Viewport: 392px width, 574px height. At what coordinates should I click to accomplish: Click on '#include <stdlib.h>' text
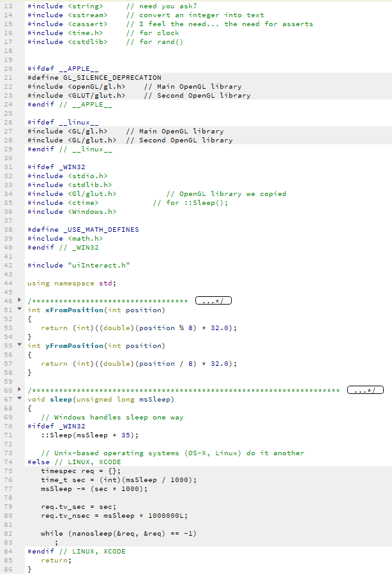[70, 185]
